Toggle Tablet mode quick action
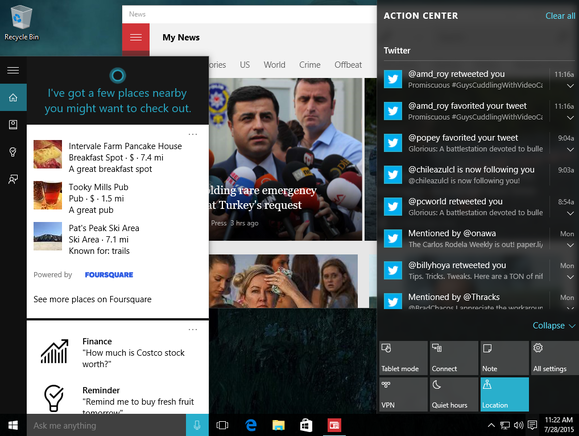Screen dimensions: 579x436 403,358
